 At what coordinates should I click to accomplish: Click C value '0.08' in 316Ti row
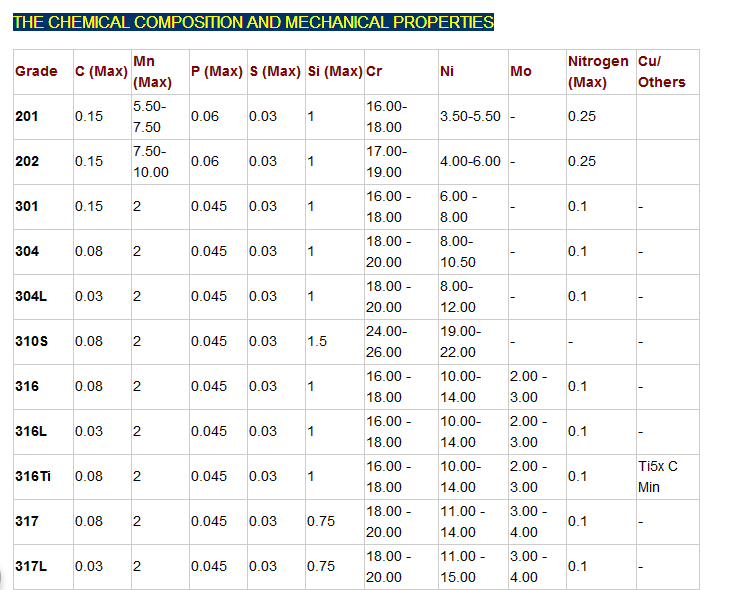pos(89,476)
